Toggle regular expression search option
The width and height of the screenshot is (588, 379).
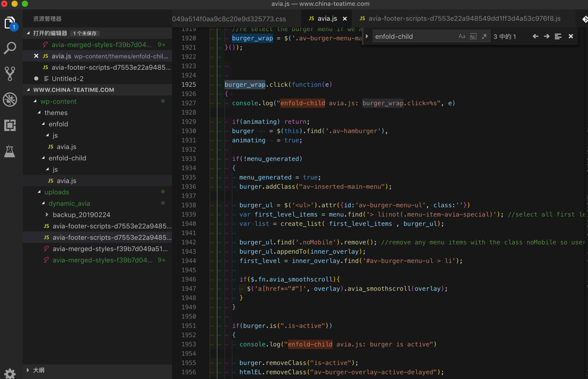coord(484,37)
